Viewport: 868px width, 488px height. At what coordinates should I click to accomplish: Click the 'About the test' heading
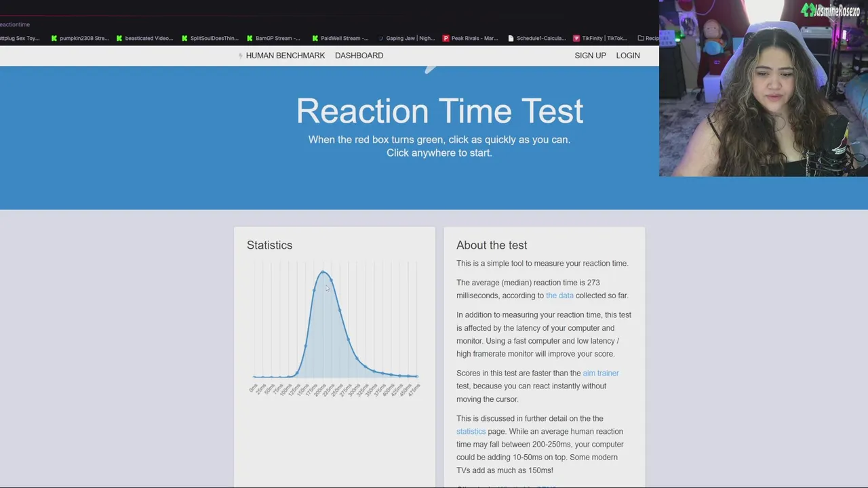coord(492,245)
